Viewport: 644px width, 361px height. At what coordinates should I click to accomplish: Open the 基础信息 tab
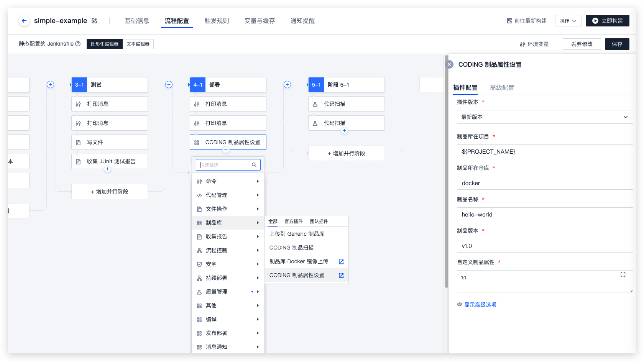tap(137, 21)
